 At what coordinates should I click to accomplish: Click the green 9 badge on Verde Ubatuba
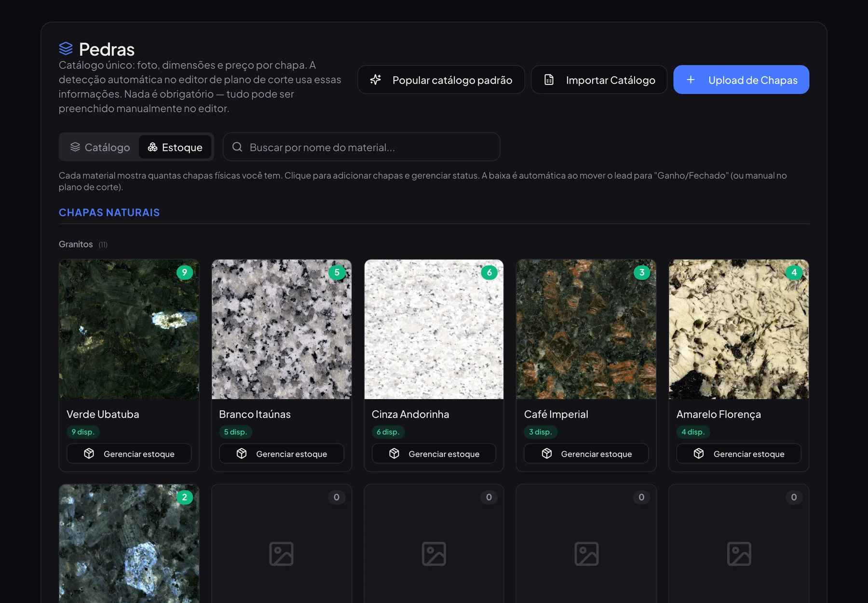(185, 272)
